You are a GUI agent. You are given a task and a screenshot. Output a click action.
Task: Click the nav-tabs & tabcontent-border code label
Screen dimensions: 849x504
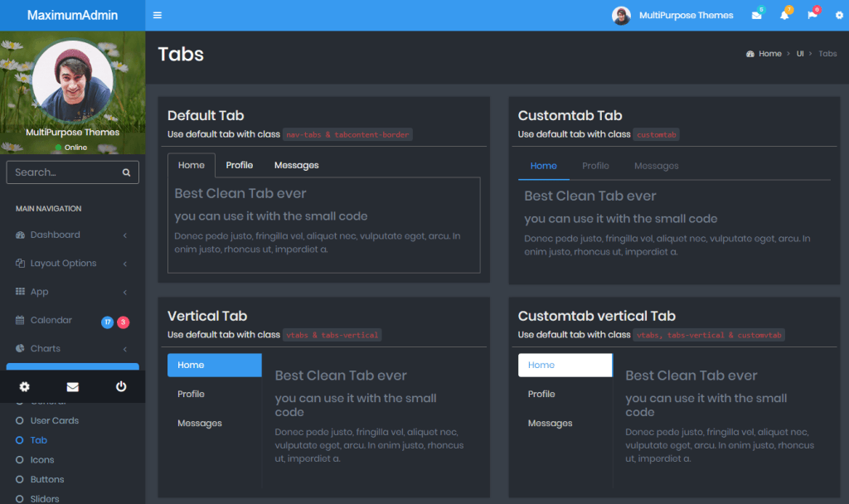[347, 135]
